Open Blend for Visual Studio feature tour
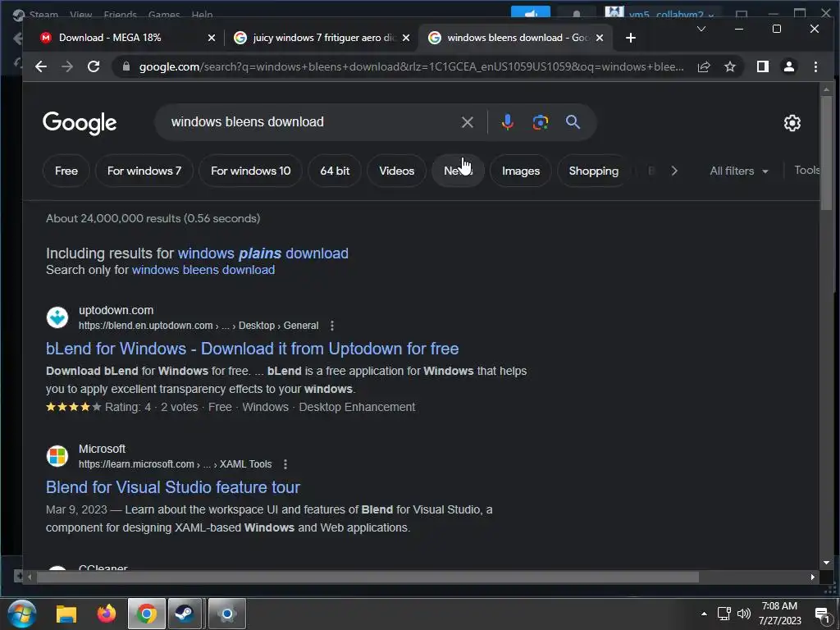 click(172, 487)
